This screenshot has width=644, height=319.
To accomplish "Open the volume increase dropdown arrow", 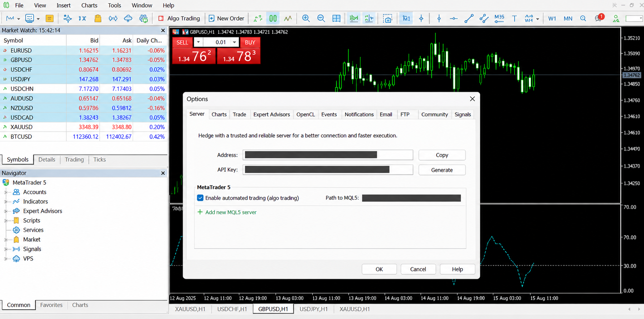I will [235, 42].
